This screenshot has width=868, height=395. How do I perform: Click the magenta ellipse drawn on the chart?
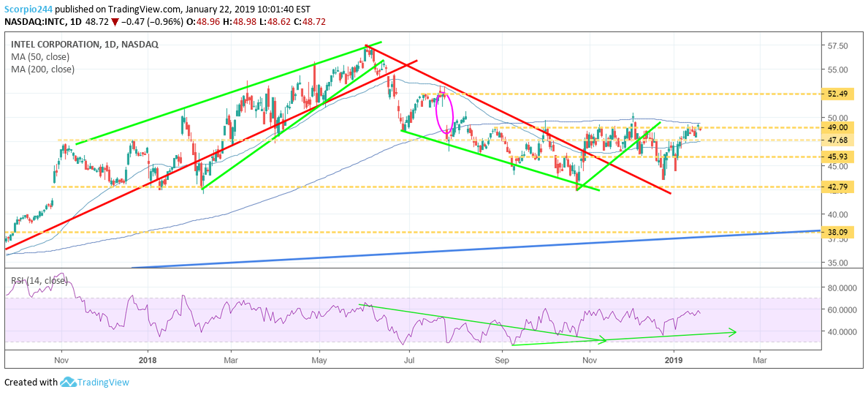pyautogui.click(x=444, y=113)
